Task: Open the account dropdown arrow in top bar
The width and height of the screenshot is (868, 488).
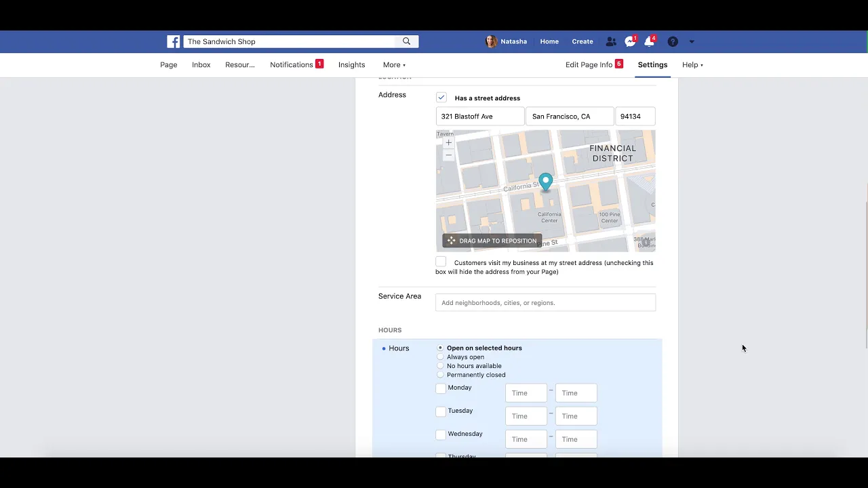Action: point(692,41)
